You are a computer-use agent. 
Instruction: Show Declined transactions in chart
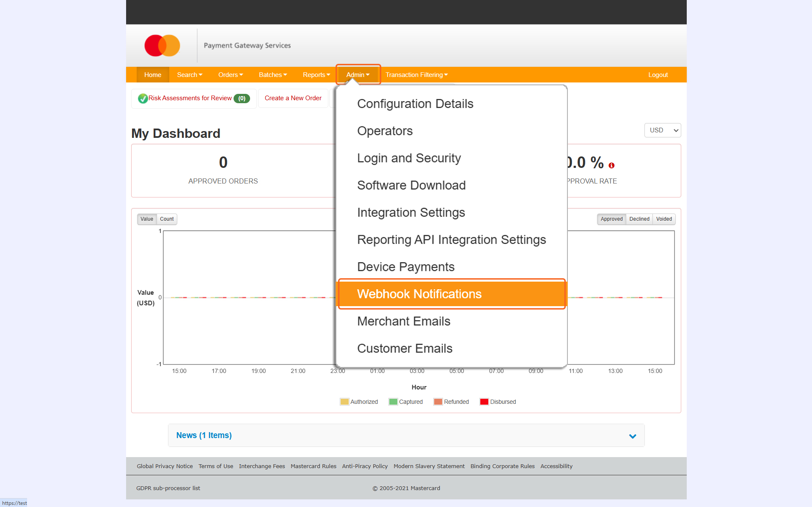(x=639, y=219)
